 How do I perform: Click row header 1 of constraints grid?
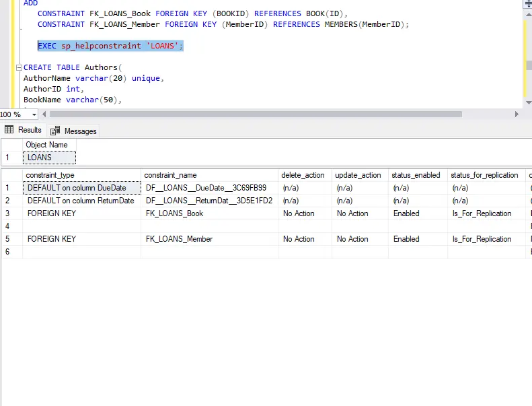[12, 188]
